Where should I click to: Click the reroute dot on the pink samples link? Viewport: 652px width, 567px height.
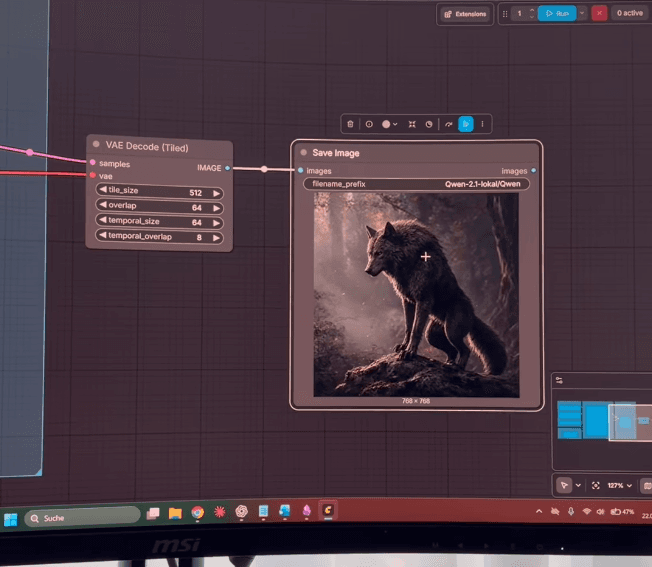[x=30, y=153]
